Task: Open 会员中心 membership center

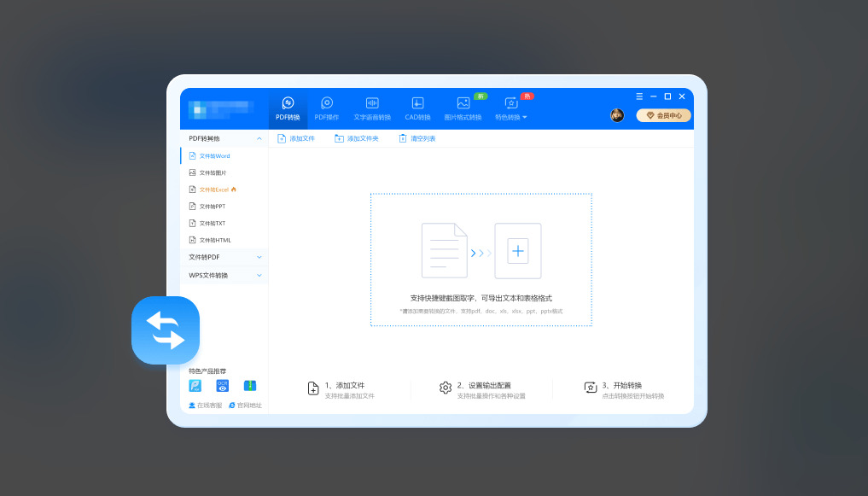Action: point(664,115)
